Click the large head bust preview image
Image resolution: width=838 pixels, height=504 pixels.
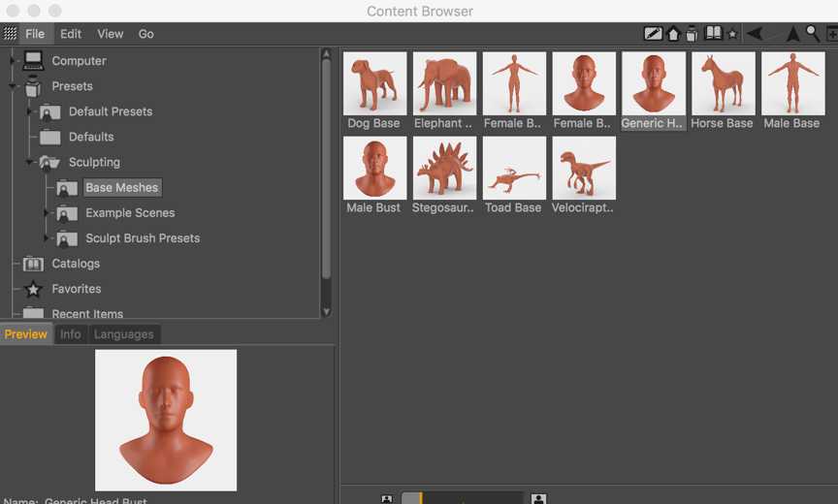[x=166, y=421]
